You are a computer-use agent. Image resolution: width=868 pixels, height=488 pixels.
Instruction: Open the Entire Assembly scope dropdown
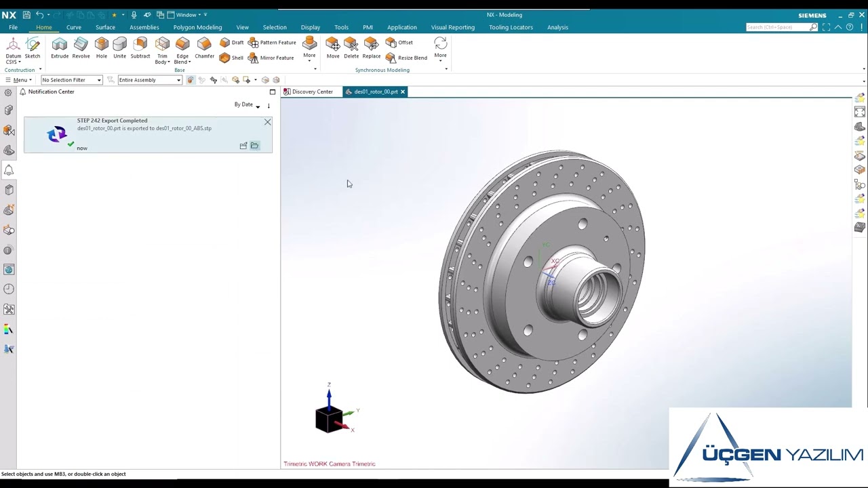tap(150, 80)
